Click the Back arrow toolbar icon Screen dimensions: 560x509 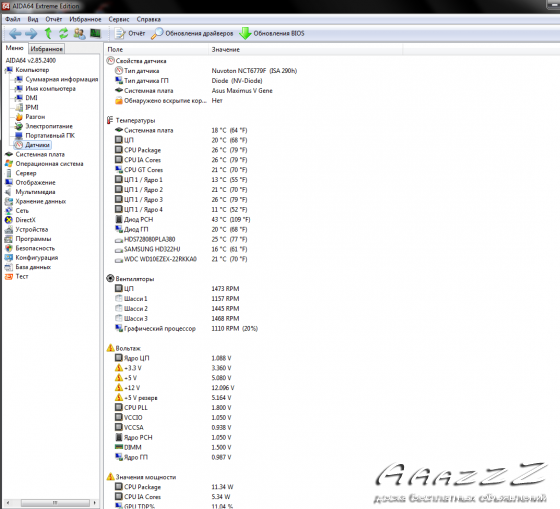point(15,34)
